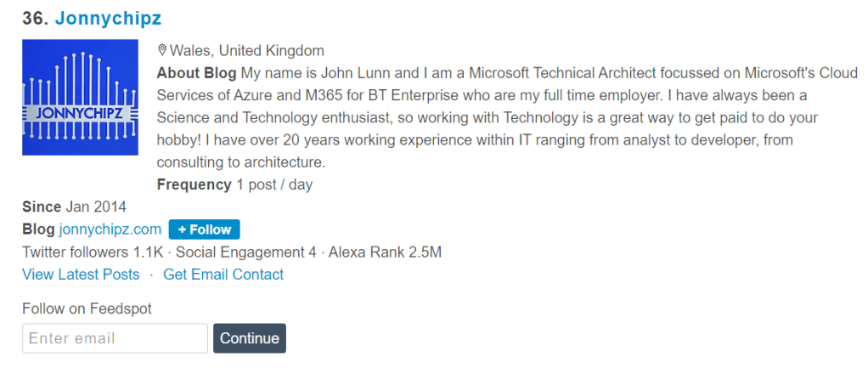Visit the jonnychipz.com blog link

click(x=110, y=229)
